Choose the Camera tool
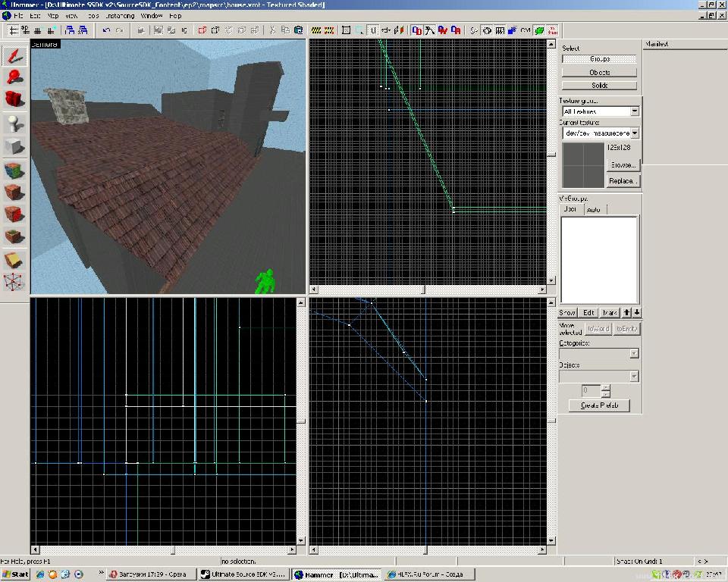Viewport: 728px width, 582px height. tap(14, 99)
